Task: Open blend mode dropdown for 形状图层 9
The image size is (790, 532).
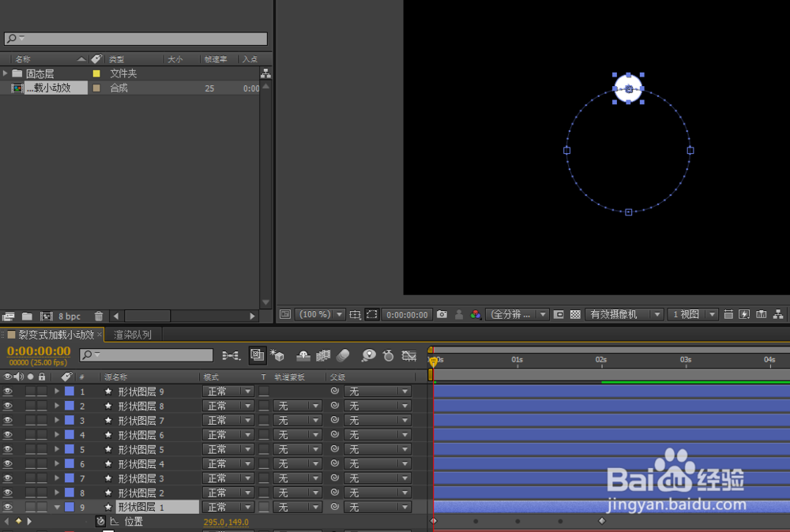Action: pyautogui.click(x=228, y=391)
